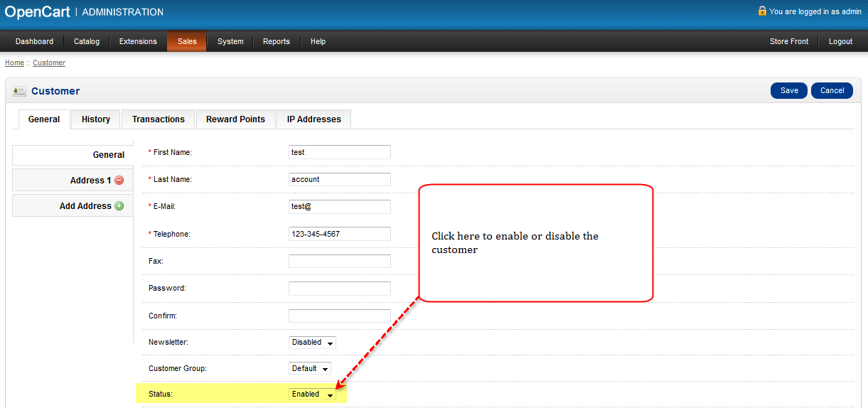
Task: Click the "Status:" field label
Action: coord(161,394)
